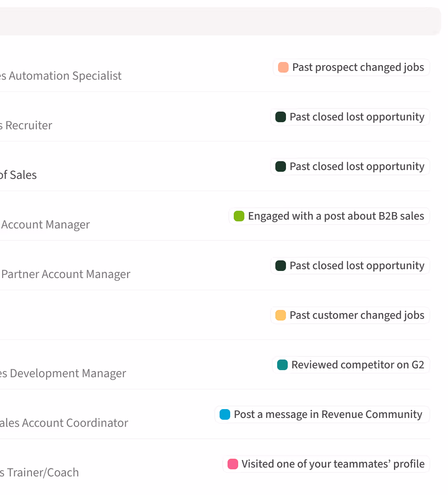Open the Automation Specialist row
The width and height of the screenshot is (448, 495).
[x=61, y=76]
